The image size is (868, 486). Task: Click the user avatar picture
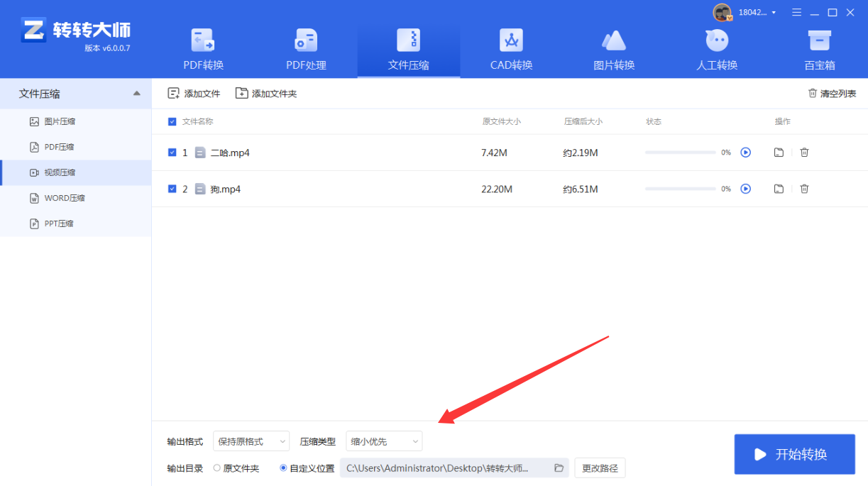pos(723,12)
